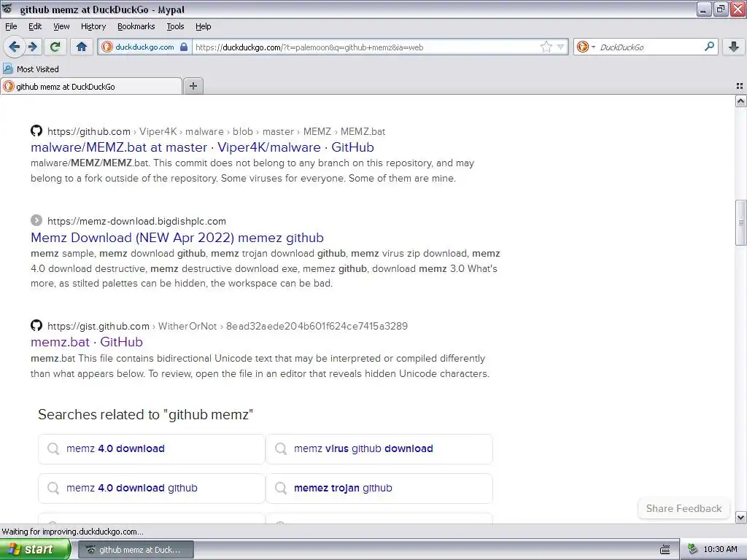Click the network tray icon
Viewport: 747px width, 560px height.
click(x=692, y=550)
